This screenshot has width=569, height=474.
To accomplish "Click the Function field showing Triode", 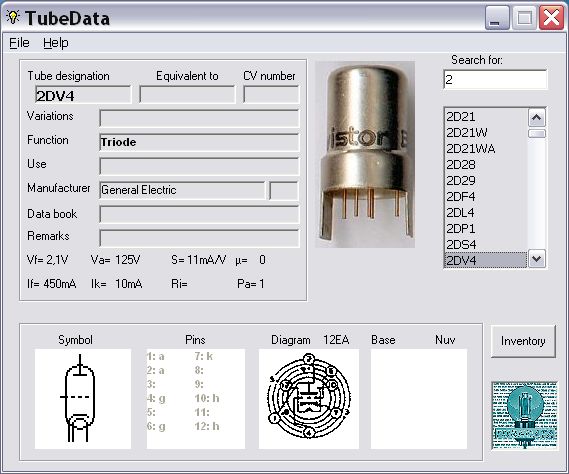I will [x=199, y=142].
